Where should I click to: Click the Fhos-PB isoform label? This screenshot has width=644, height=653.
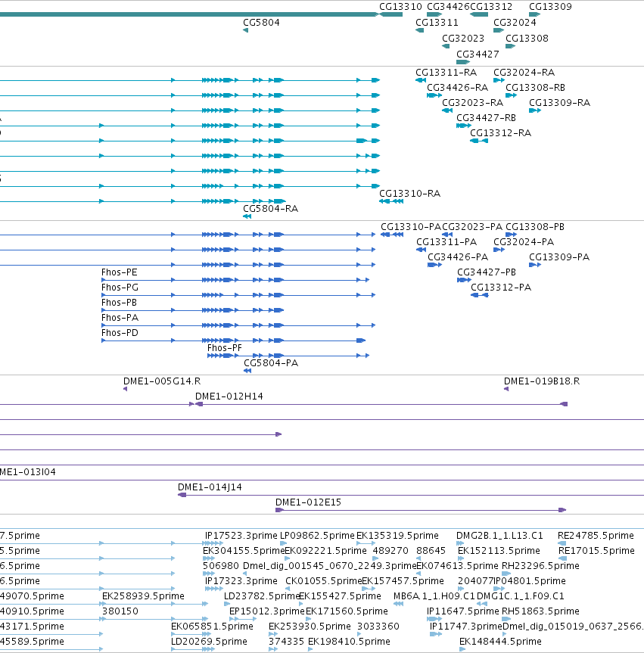coord(119,303)
